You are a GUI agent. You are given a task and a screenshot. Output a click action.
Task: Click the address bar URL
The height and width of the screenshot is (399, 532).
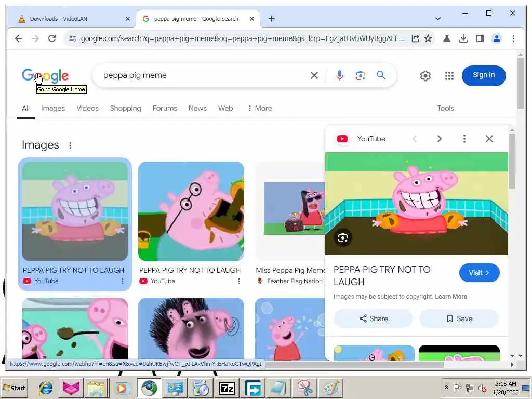coord(243,38)
